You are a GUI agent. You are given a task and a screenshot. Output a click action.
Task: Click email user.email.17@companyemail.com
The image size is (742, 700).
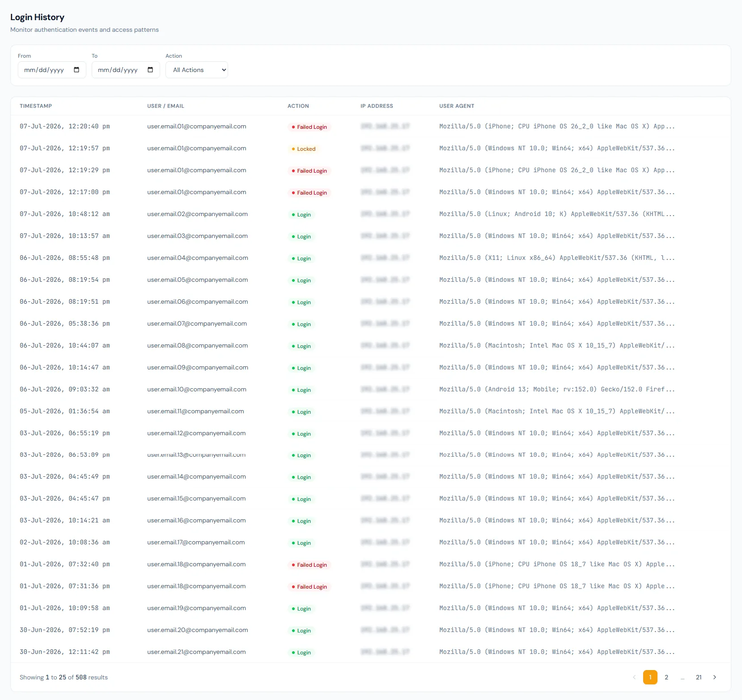(196, 542)
